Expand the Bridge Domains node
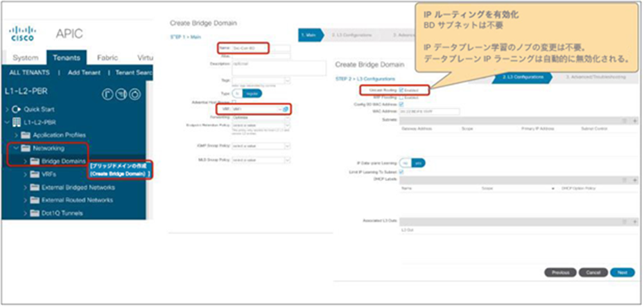Screen dimensions: 644x307 pyautogui.click(x=25, y=161)
